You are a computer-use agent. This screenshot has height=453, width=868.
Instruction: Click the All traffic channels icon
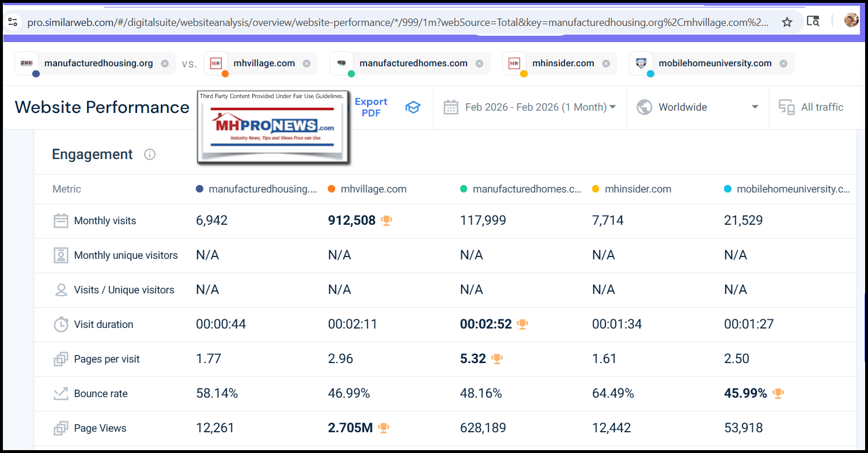[786, 107]
